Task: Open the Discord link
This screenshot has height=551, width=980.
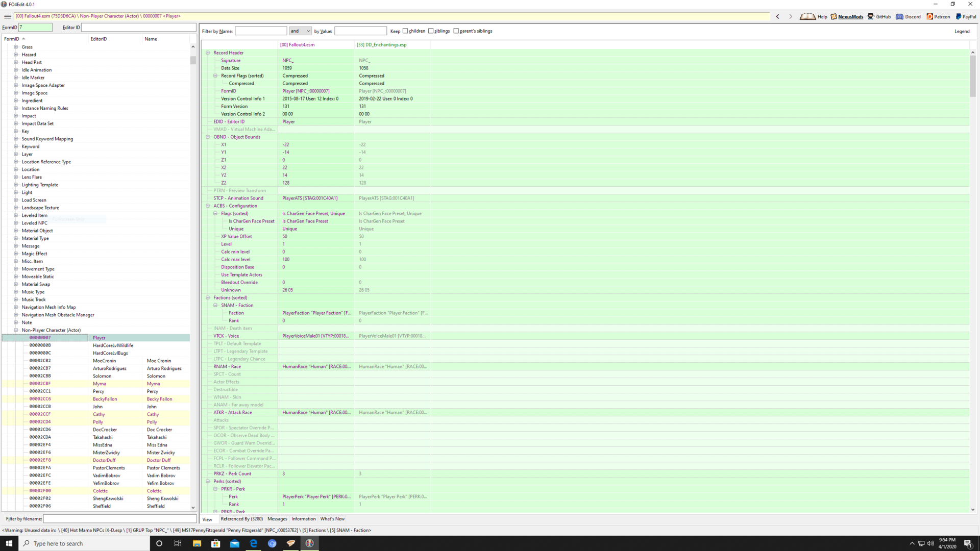Action: 909,16
